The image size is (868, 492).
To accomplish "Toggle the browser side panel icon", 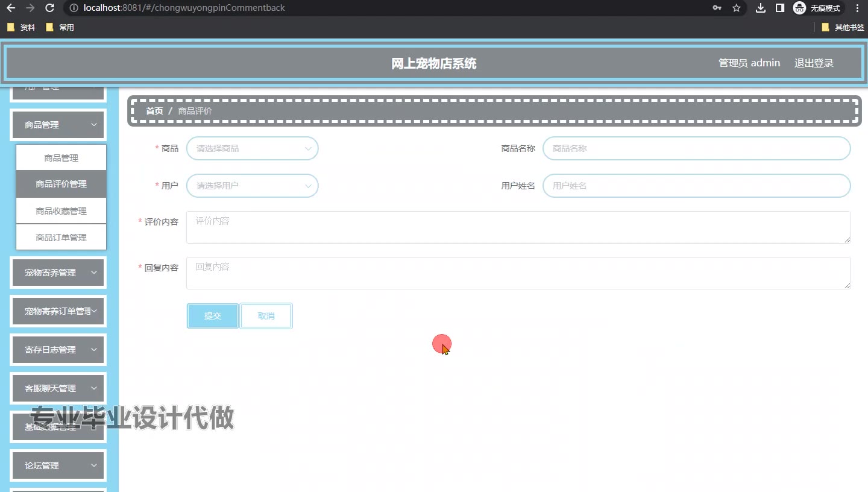I will coord(779,8).
